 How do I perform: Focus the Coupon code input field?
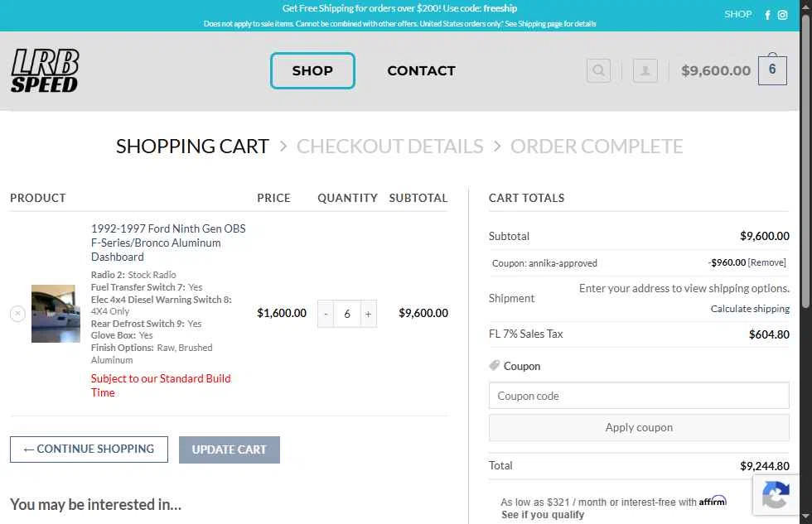coord(639,396)
